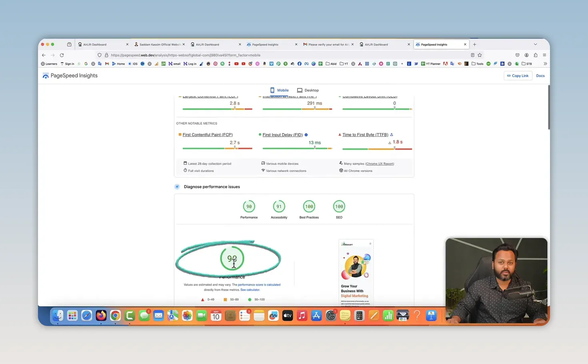Open the Abid bookmarks folder
The height and width of the screenshot is (364, 588).
331,64
